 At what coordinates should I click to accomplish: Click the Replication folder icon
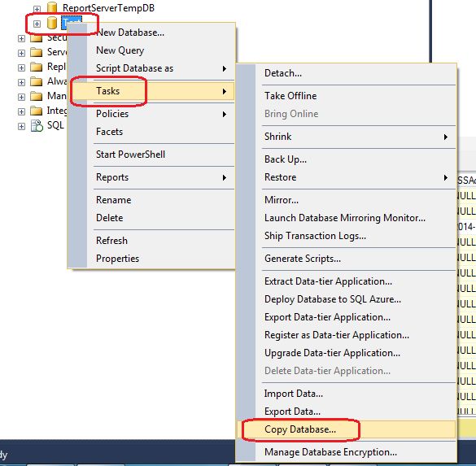[36, 67]
